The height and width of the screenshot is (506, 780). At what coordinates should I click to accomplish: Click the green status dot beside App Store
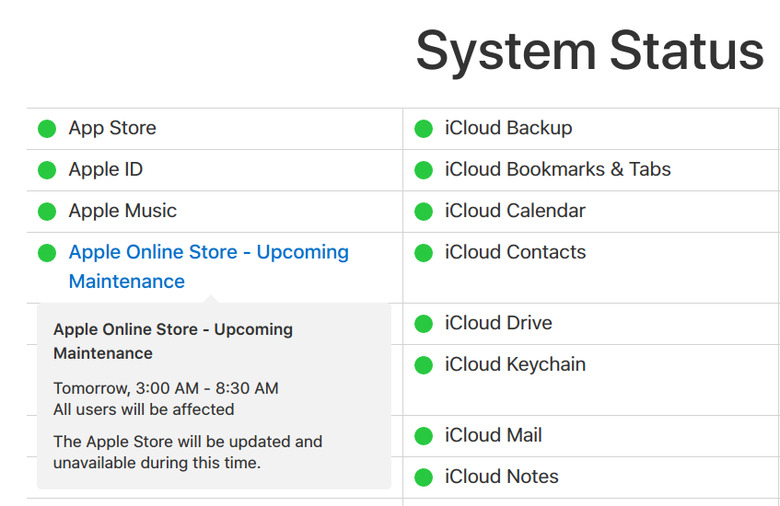[47, 129]
